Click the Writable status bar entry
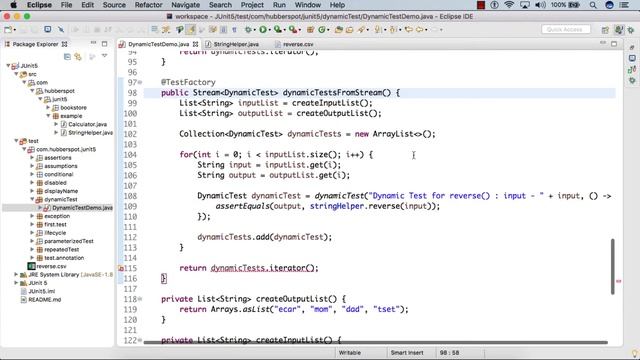This screenshot has height=360, width=640. pyautogui.click(x=350, y=353)
